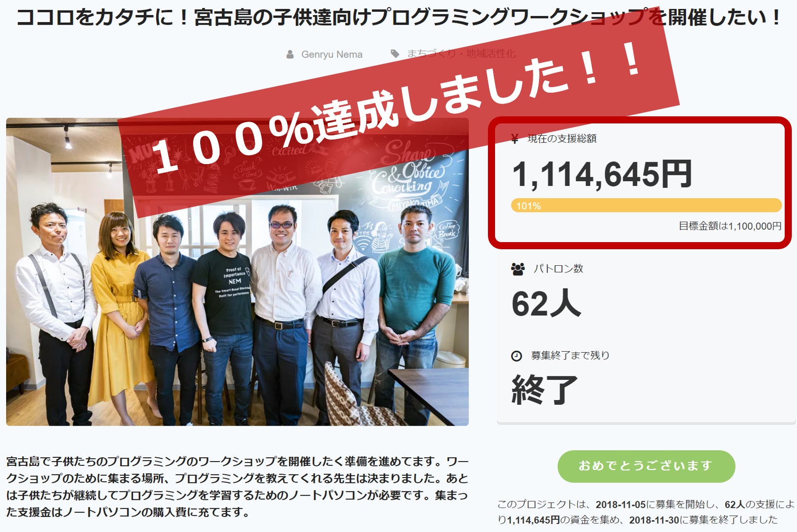Click the clock icon beside 募集終了まで残り
This screenshot has width=797, height=532.
point(516,356)
